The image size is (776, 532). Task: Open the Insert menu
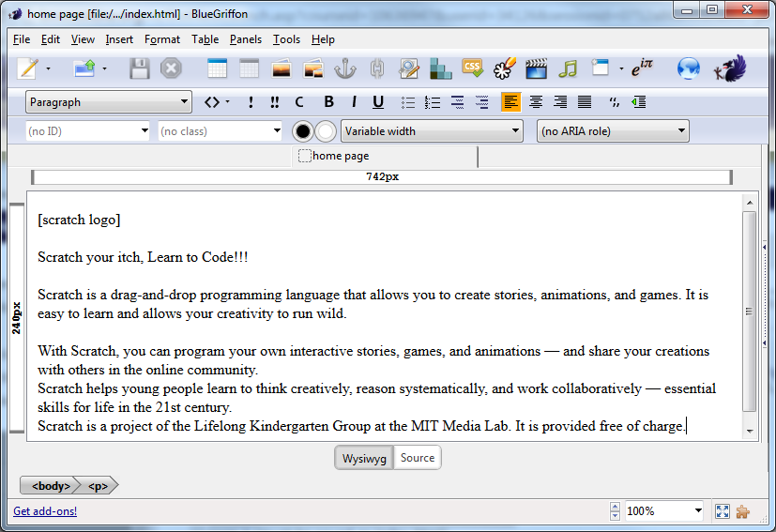point(119,39)
